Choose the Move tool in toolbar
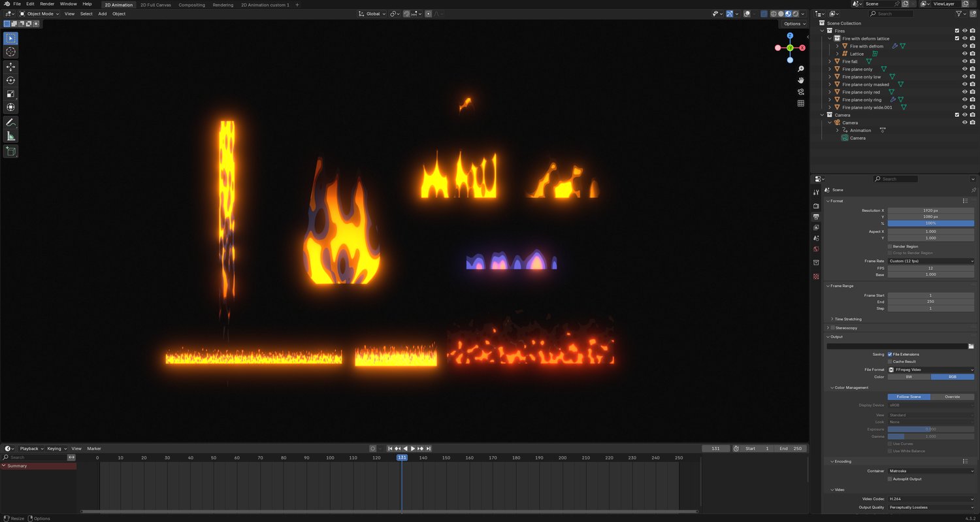The image size is (980, 522). pyautogui.click(x=11, y=67)
